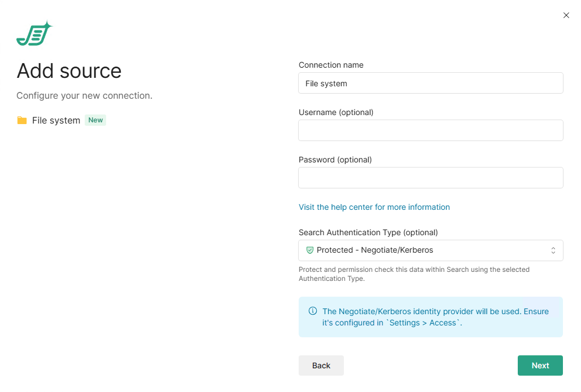Select the File system source label
This screenshot has height=392, width=581.
(x=56, y=120)
